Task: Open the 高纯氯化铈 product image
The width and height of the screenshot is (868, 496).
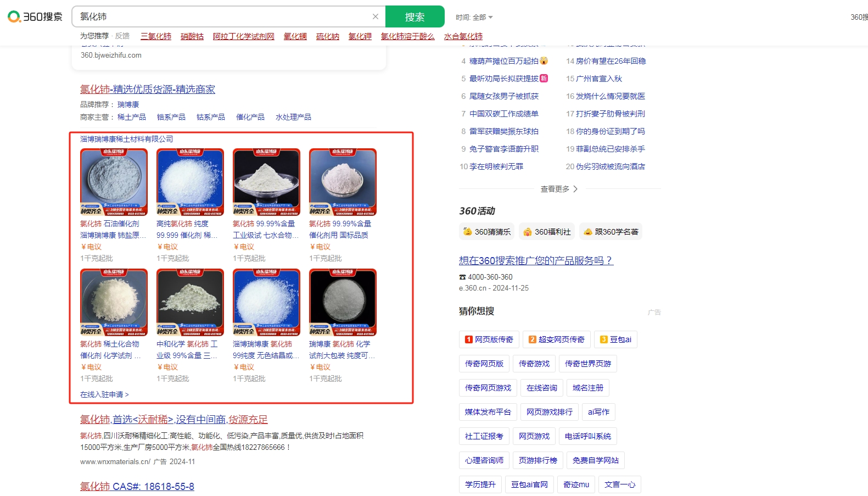Action: tap(190, 182)
